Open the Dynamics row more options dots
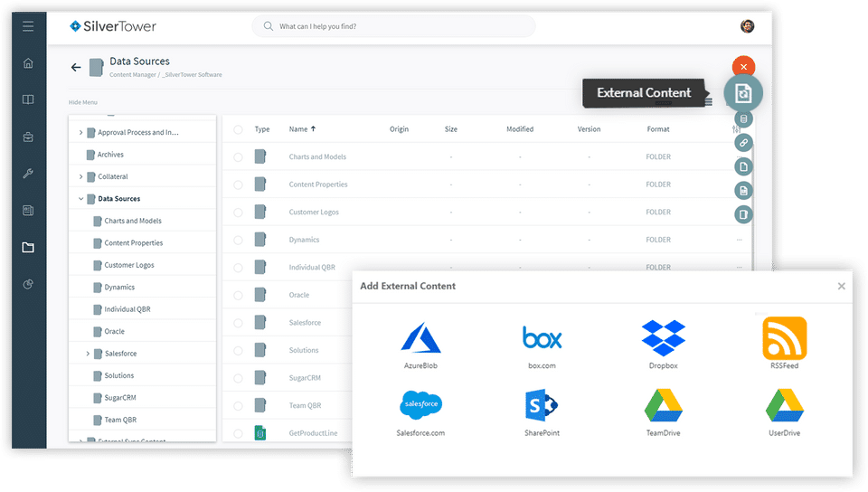 pos(739,240)
